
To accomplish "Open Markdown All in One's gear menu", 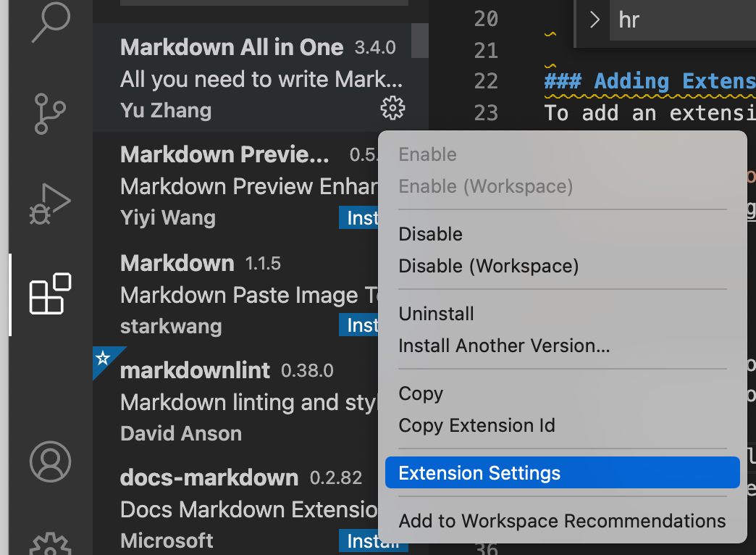I will [x=392, y=108].
